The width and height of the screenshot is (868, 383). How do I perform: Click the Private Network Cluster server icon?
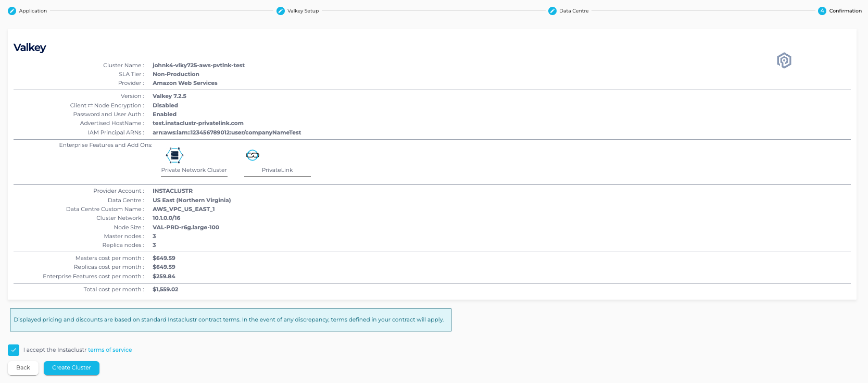[174, 155]
